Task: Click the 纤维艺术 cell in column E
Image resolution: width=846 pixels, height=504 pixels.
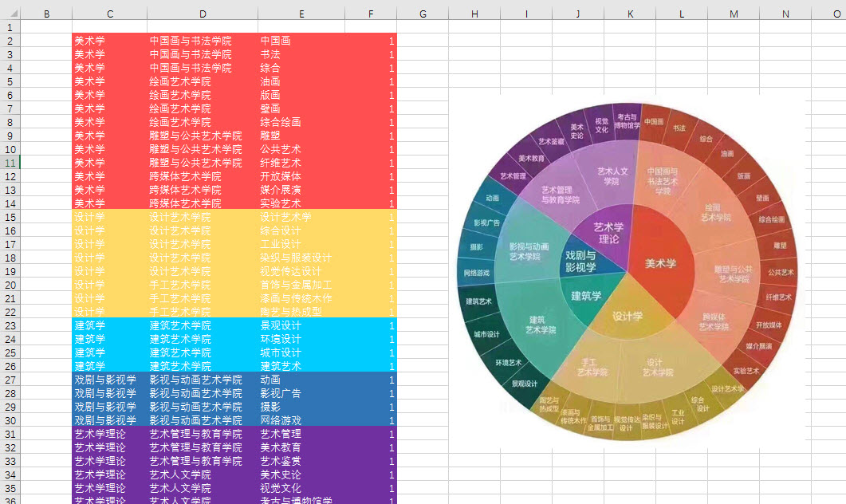Action: (301, 163)
